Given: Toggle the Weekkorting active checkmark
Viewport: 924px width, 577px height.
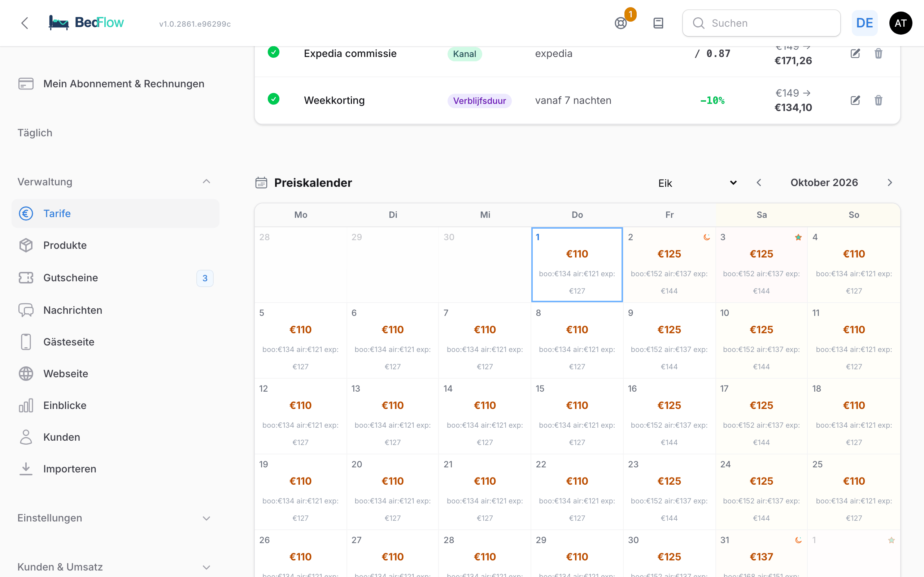Looking at the screenshot, I should pyautogui.click(x=273, y=99).
